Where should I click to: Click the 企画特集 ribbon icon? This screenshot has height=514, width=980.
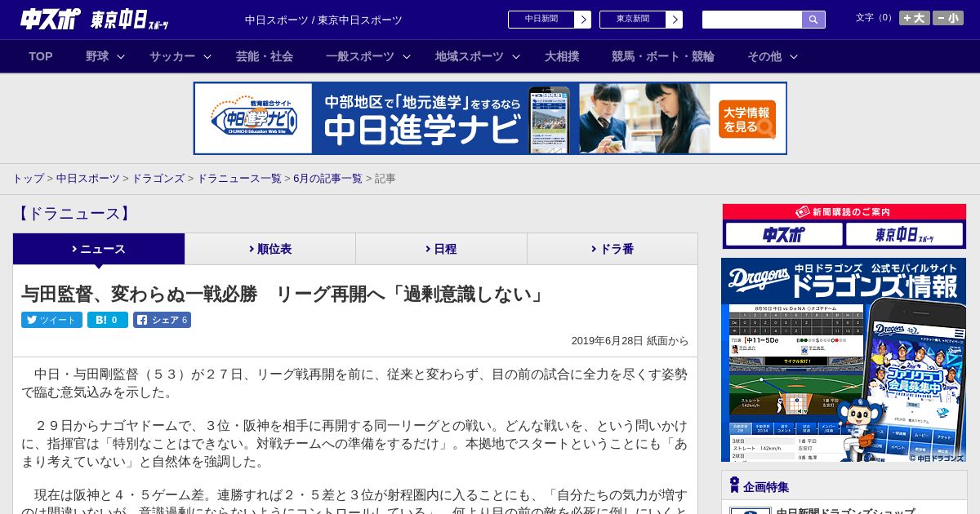(x=734, y=485)
